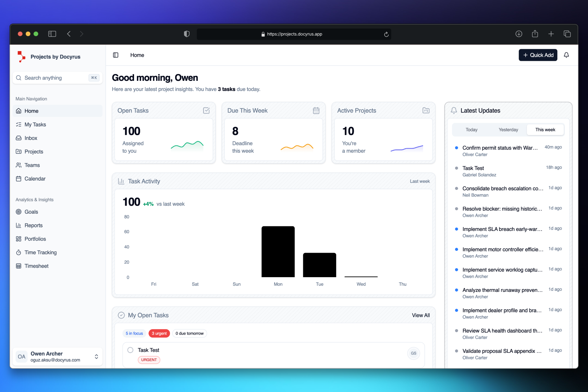Switch to the Yesterday tab in Latest Updates
Viewport: 588px width, 392px height.
point(508,130)
